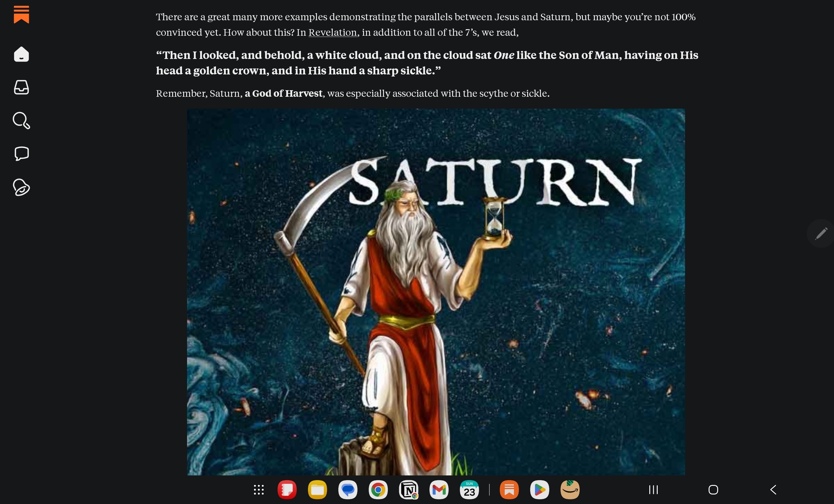This screenshot has height=504, width=834.
Task: Open Search via the magnifier icon
Action: pos(21,121)
